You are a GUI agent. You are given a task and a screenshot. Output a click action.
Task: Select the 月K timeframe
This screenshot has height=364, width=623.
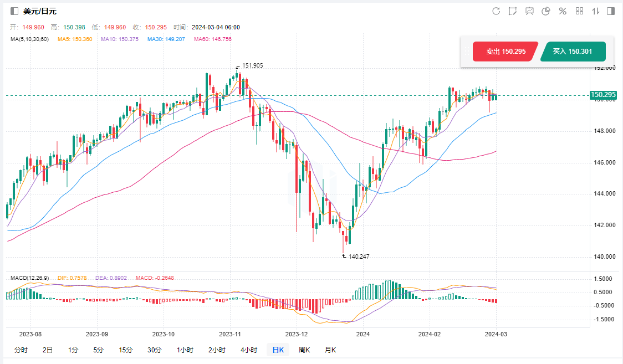(x=330, y=350)
